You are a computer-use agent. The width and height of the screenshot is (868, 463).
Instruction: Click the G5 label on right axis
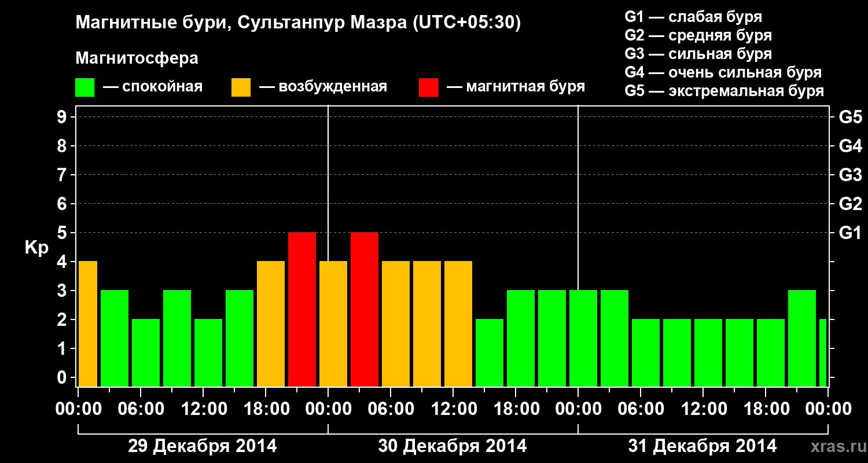click(x=850, y=117)
